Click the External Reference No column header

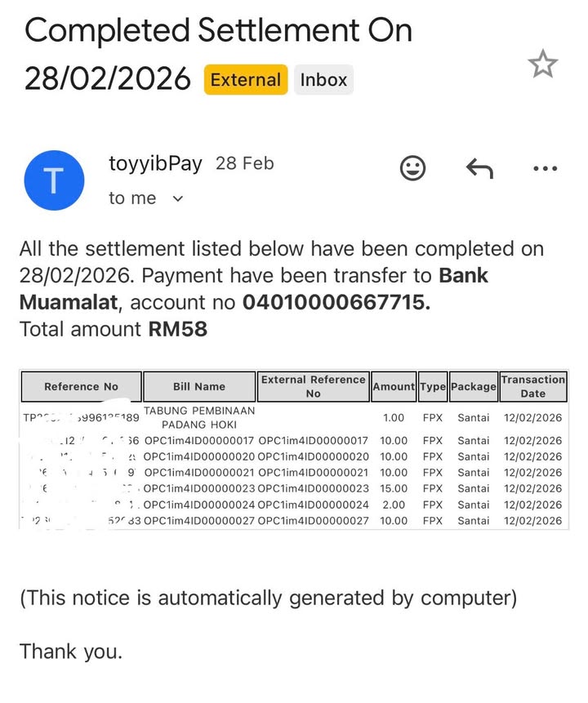point(313,386)
